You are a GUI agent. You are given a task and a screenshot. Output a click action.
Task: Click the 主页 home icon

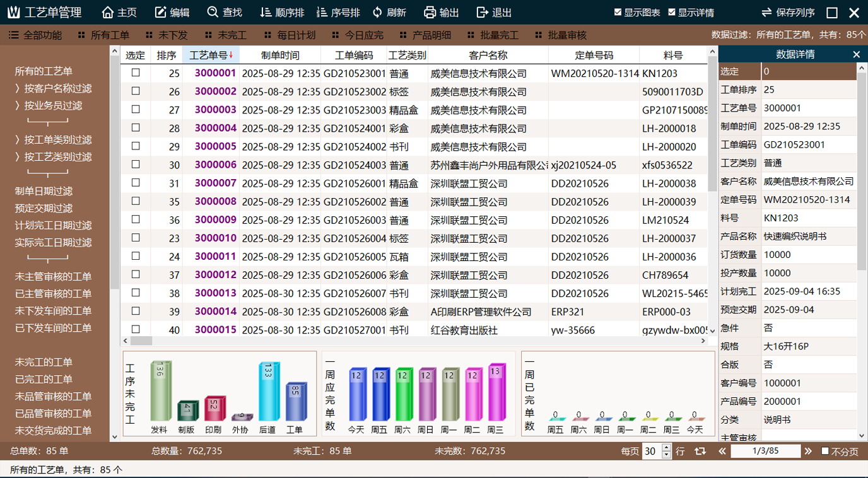point(108,13)
